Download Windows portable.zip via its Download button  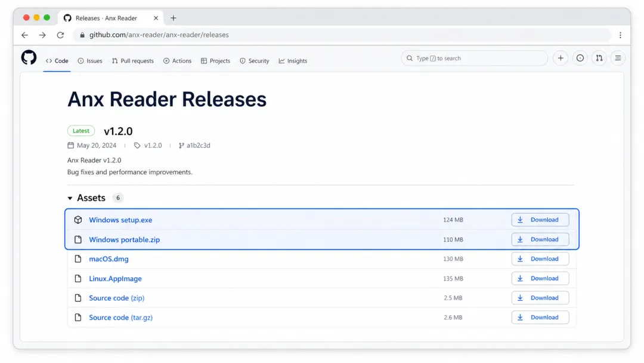click(540, 239)
